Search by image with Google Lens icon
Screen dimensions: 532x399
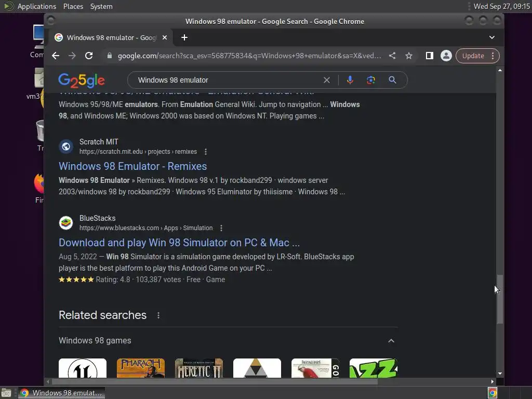point(371,80)
